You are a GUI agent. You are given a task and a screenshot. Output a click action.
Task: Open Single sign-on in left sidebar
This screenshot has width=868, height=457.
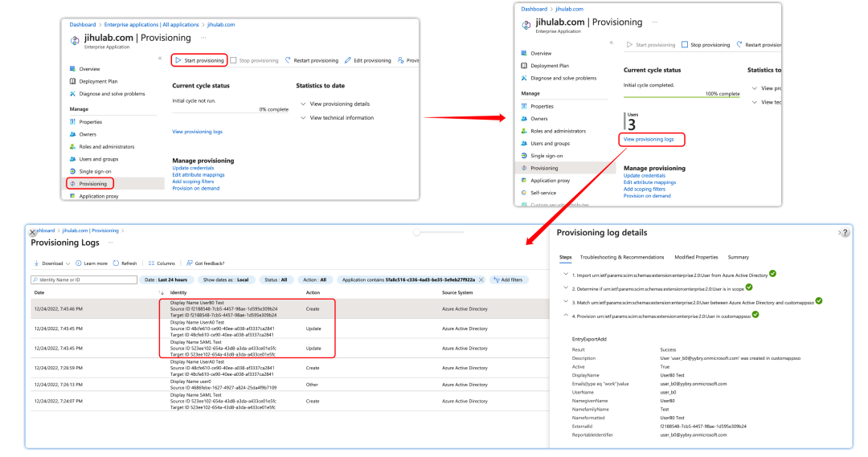[94, 172]
